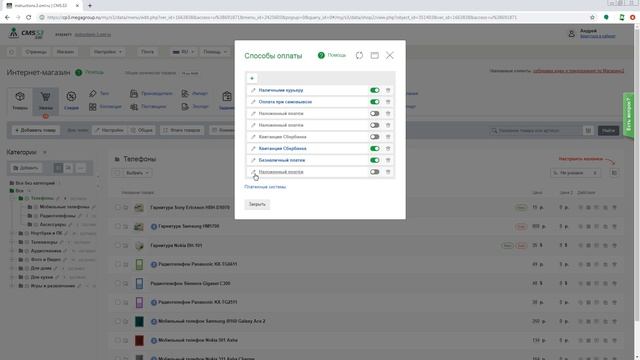
Task: Expand the Ноутбуки и ПК category
Action: click(x=12, y=233)
